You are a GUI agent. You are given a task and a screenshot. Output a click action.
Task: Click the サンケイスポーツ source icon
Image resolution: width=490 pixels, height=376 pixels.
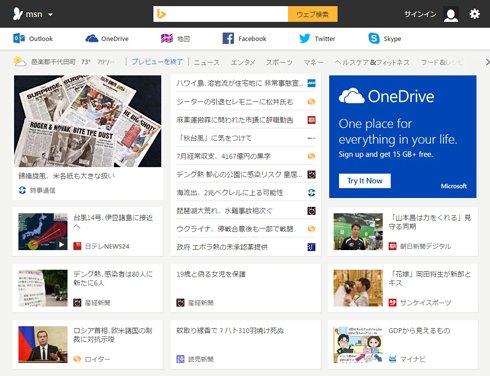pyautogui.click(x=393, y=303)
